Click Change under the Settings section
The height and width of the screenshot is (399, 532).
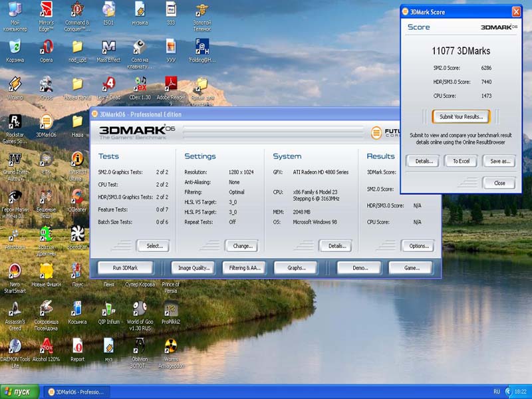pos(242,246)
